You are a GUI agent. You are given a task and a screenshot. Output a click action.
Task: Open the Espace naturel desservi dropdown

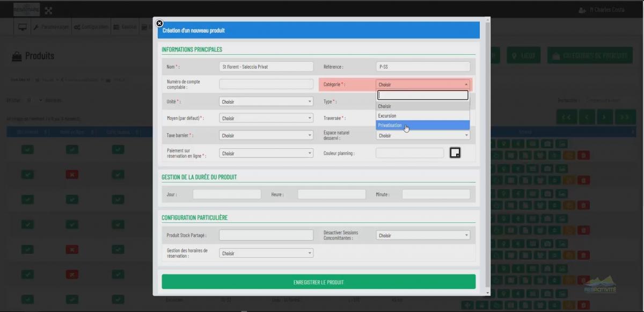click(x=423, y=136)
